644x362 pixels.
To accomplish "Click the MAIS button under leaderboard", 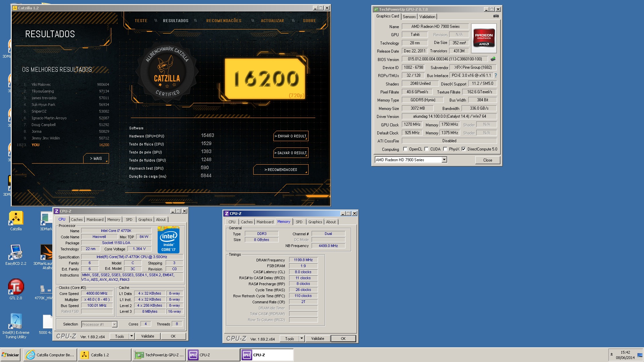I will click(x=96, y=159).
